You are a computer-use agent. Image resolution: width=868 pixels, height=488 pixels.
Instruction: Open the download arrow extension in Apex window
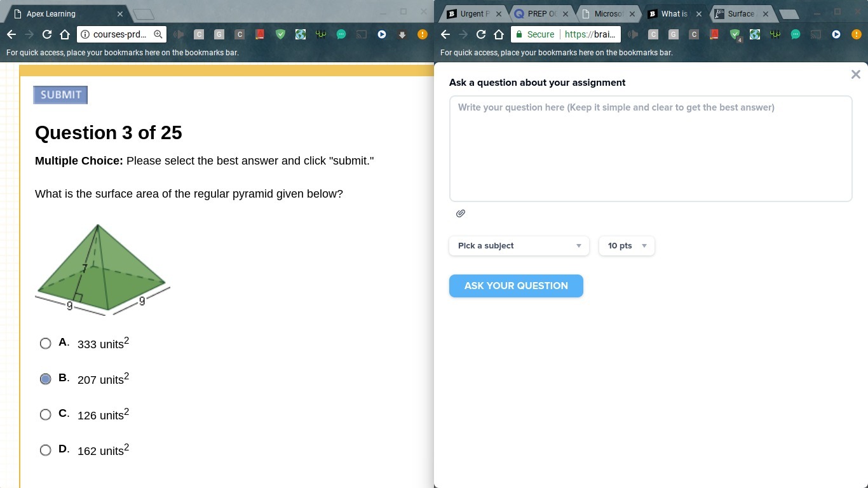pos(402,34)
